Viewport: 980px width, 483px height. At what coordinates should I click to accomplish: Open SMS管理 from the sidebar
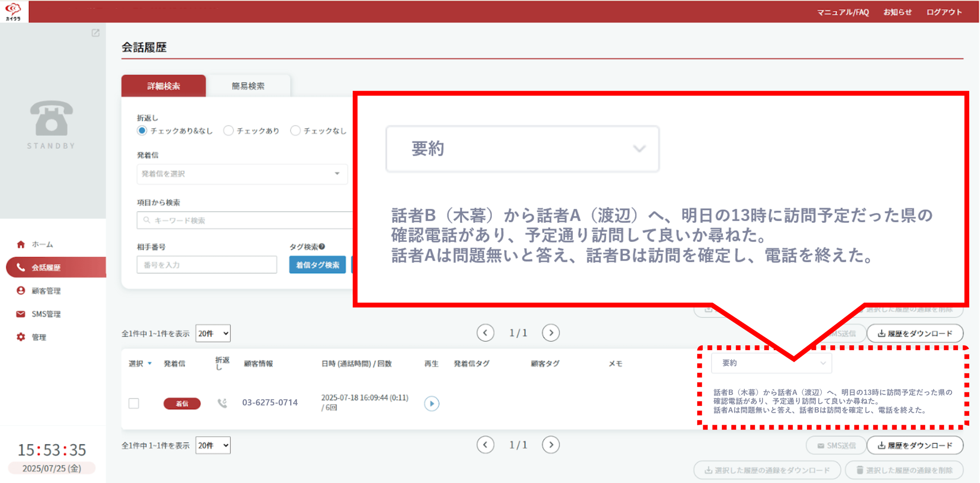(46, 314)
